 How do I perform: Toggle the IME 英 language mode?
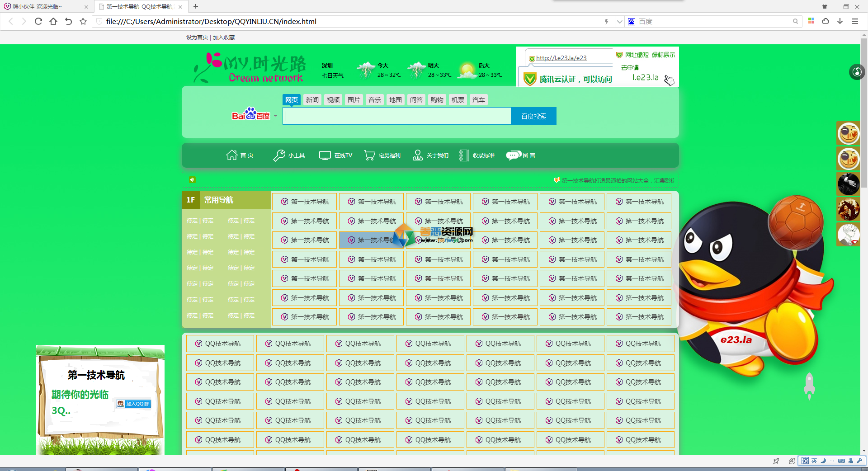tap(814, 461)
